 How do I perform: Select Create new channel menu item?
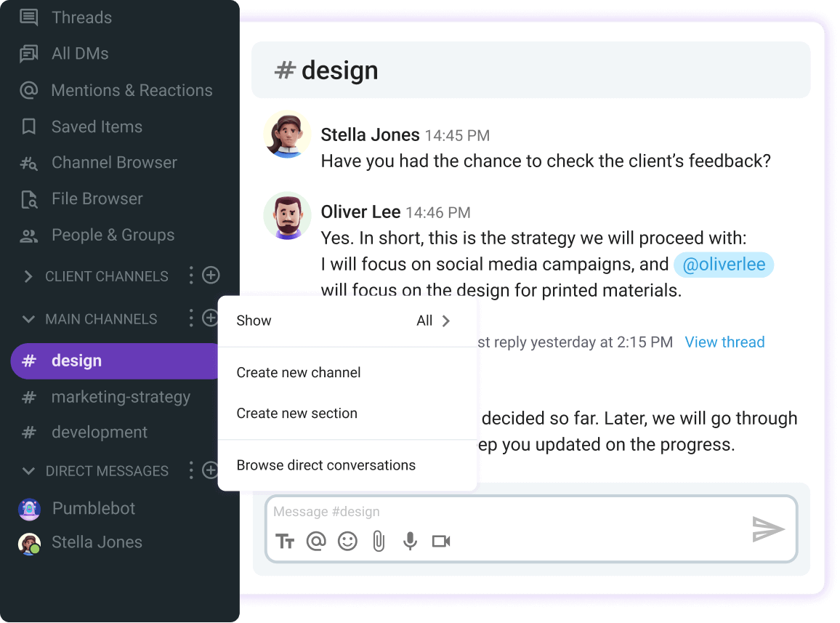click(299, 372)
